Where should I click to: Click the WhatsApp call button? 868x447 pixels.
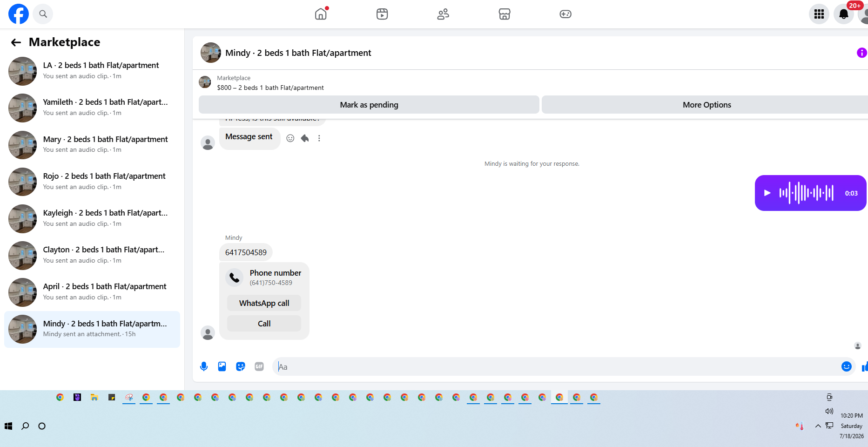pos(264,303)
